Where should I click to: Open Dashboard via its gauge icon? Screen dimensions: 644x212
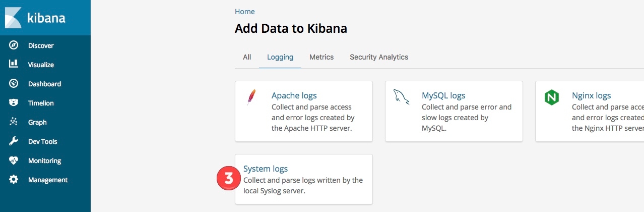[x=14, y=83]
